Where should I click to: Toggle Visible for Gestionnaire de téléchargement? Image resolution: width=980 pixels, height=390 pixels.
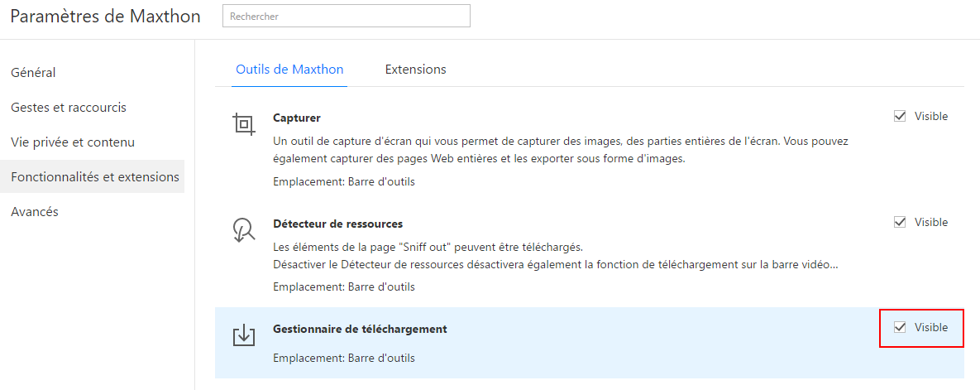[900, 327]
